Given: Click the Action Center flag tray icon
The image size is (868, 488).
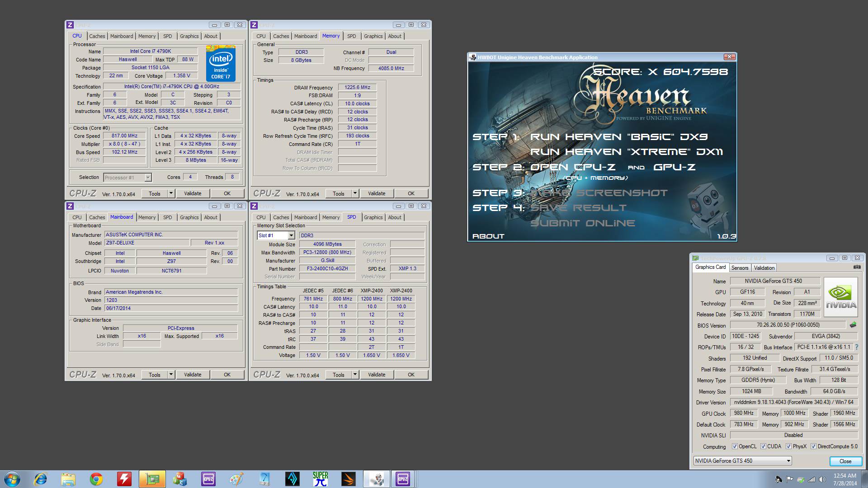Looking at the screenshot, I should point(789,479).
